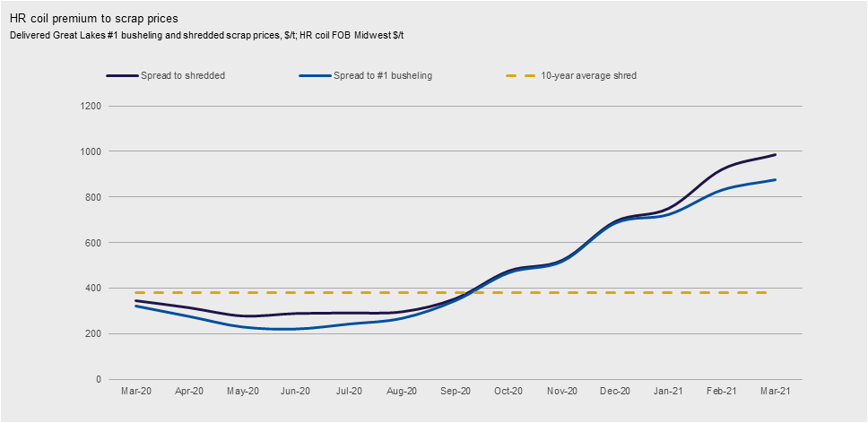
Task: Click the Jan-21 x-axis label
Action: tap(668, 392)
